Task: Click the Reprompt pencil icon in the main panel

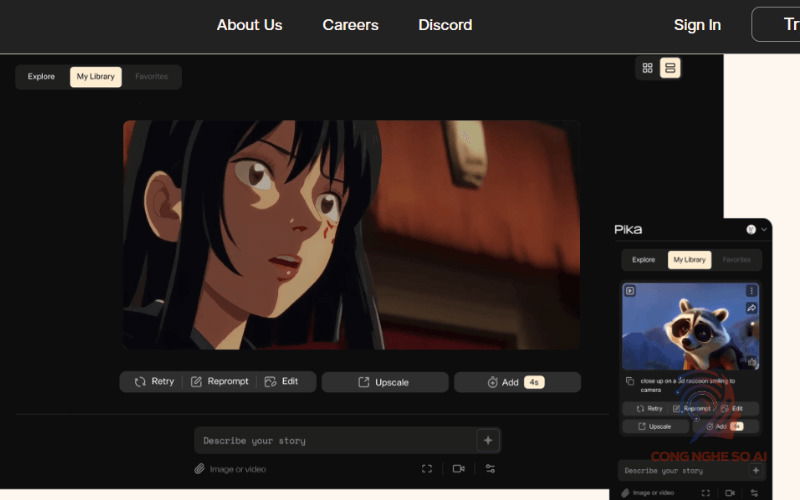Action: pos(196,382)
